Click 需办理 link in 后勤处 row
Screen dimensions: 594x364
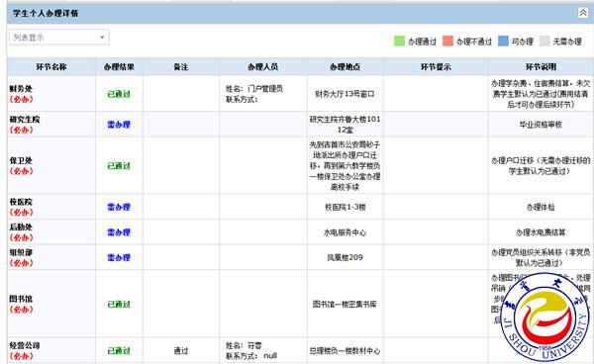(119, 232)
